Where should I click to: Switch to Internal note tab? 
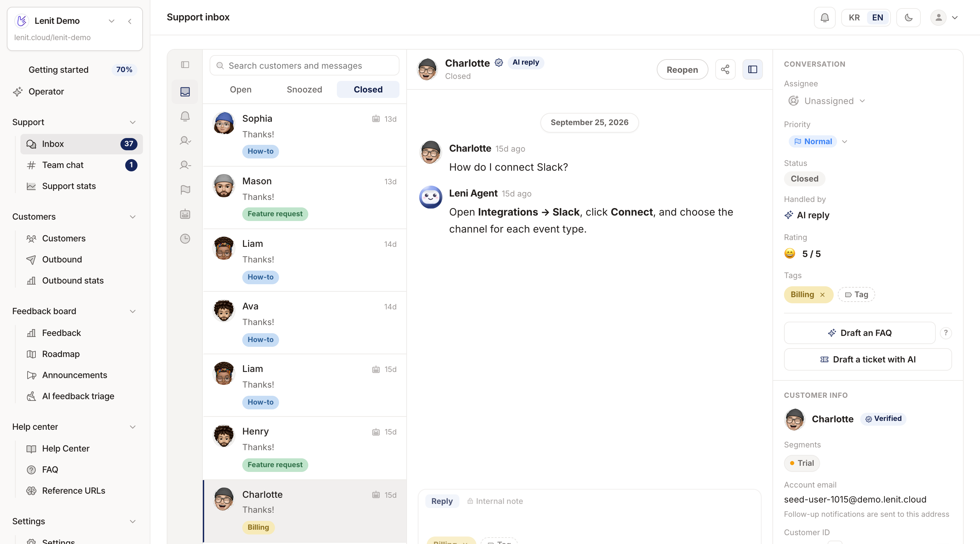495,501
